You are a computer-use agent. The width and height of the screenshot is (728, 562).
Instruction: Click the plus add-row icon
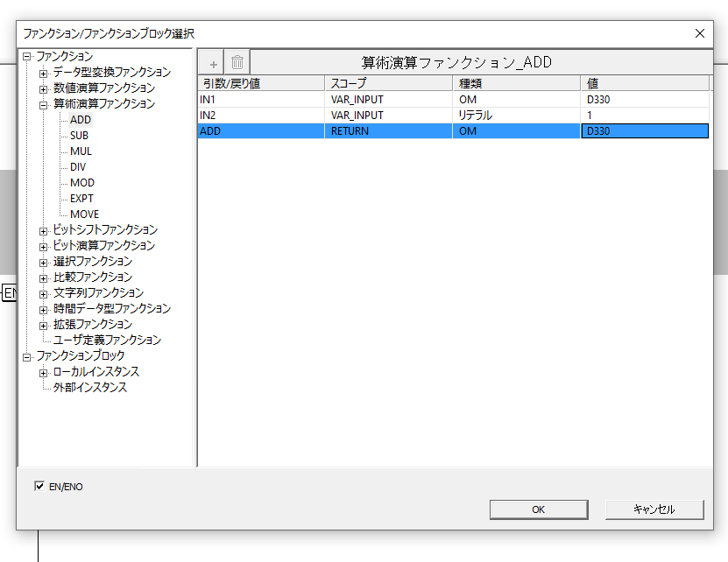tap(213, 63)
